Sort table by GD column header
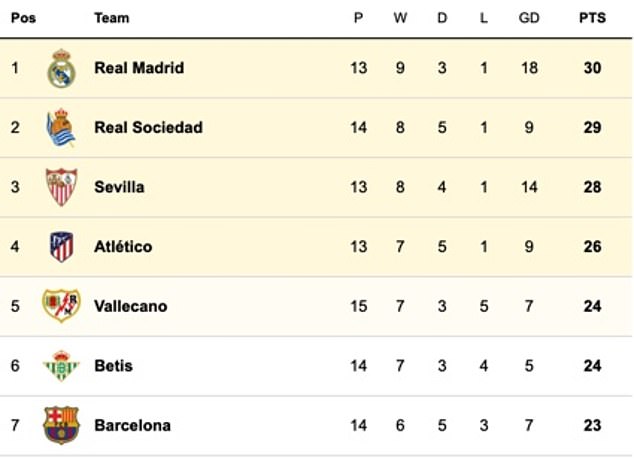634x458 pixels. [529, 18]
